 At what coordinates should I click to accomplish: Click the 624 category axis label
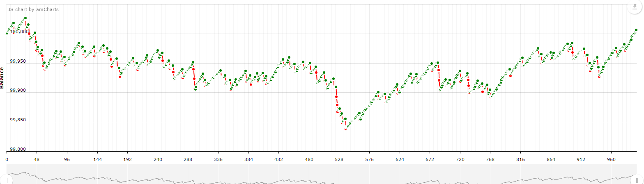[400, 159]
